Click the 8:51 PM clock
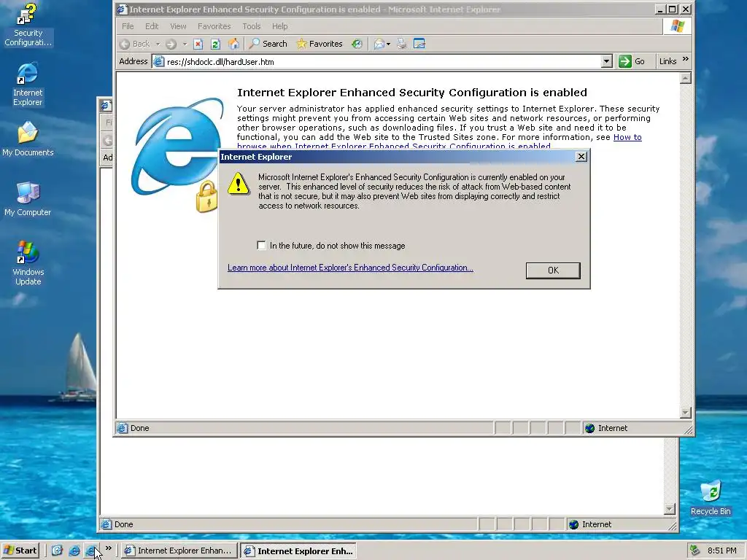The width and height of the screenshot is (747, 560). click(721, 551)
